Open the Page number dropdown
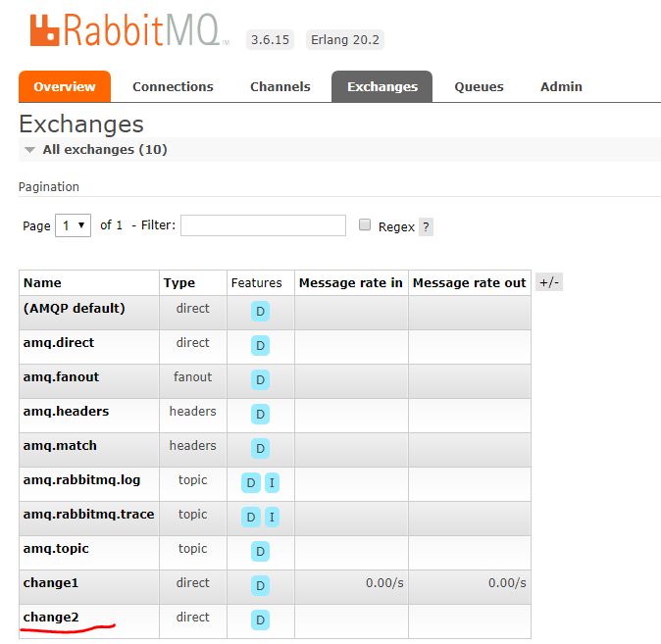The width and height of the screenshot is (661, 644). tap(73, 225)
